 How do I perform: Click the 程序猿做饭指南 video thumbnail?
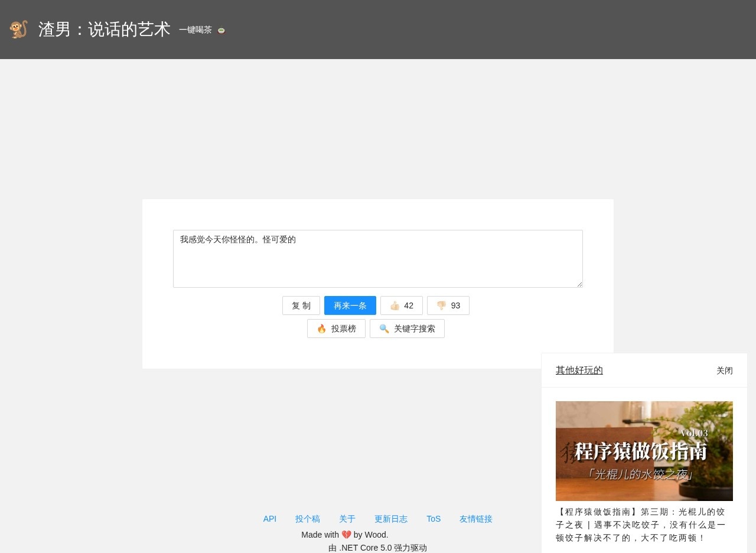point(644,451)
